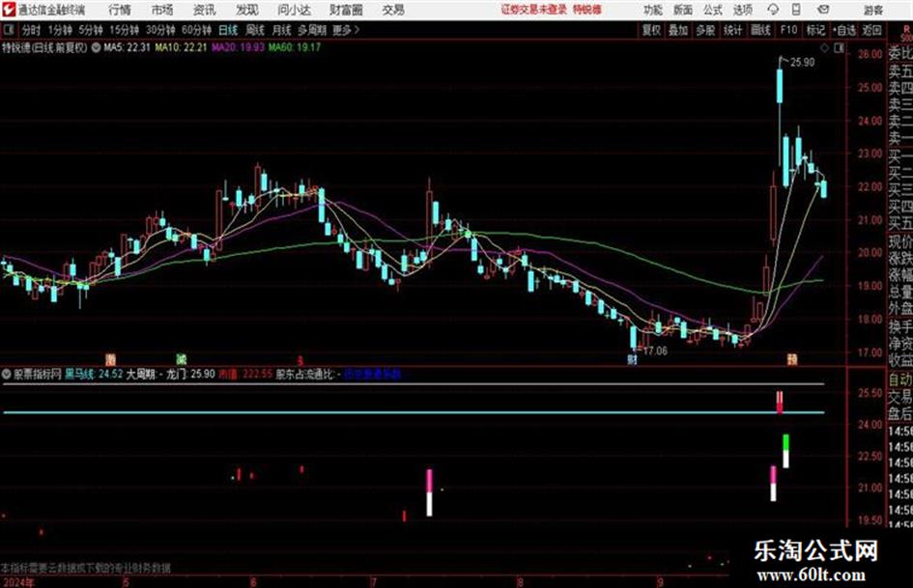Click the MA20: 19.93 value label
913x588 pixels.
click(238, 47)
